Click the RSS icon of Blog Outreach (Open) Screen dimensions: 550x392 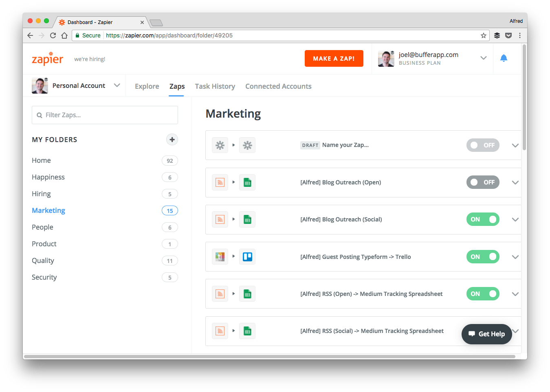tap(220, 182)
